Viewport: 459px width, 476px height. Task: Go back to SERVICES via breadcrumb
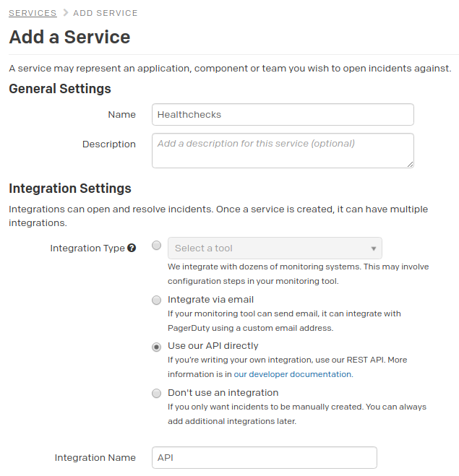click(x=33, y=13)
